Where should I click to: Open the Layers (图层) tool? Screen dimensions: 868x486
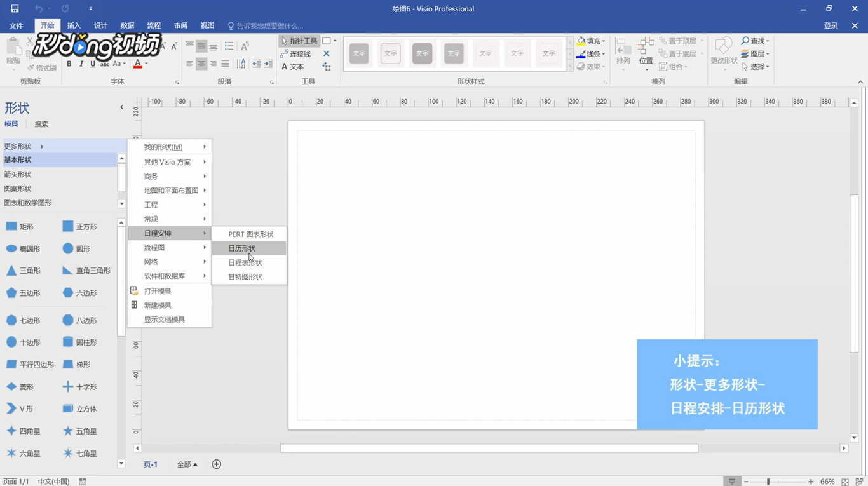click(755, 54)
